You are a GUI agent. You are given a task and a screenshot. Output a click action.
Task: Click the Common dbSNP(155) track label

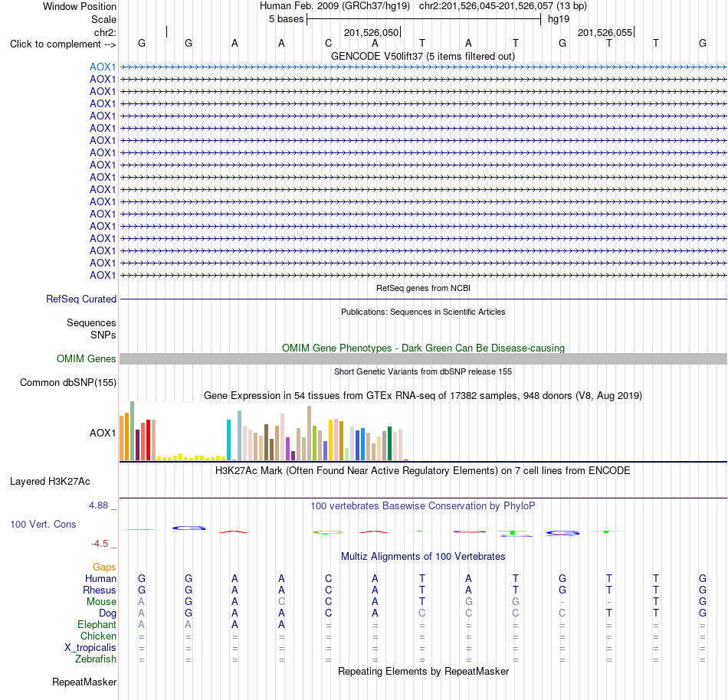(67, 383)
